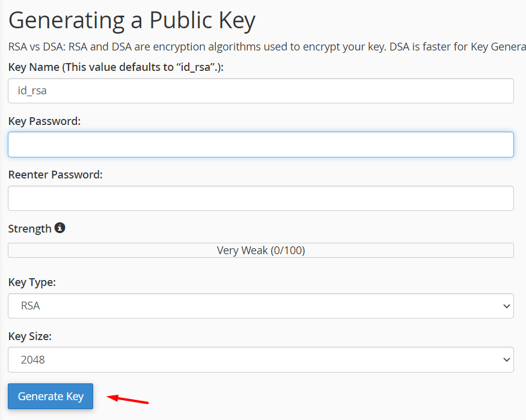Image resolution: width=526 pixels, height=420 pixels.
Task: Click the Key Size dropdown chevron arrow
Action: [507, 360]
